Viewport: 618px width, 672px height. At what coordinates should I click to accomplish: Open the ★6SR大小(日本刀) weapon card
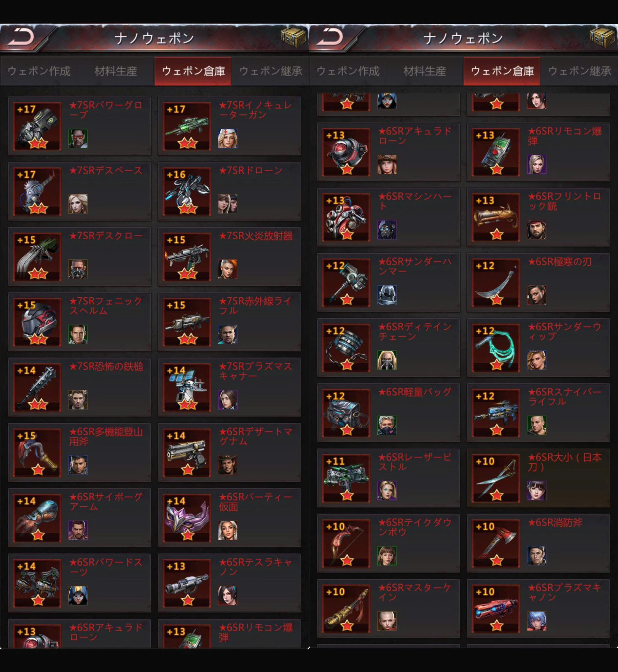[538, 478]
